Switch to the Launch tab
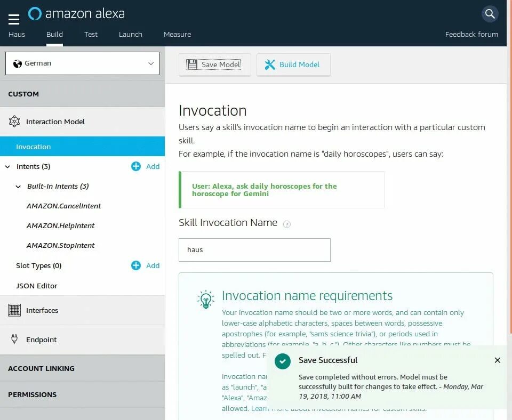Image resolution: width=512 pixels, height=420 pixels. pyautogui.click(x=131, y=34)
